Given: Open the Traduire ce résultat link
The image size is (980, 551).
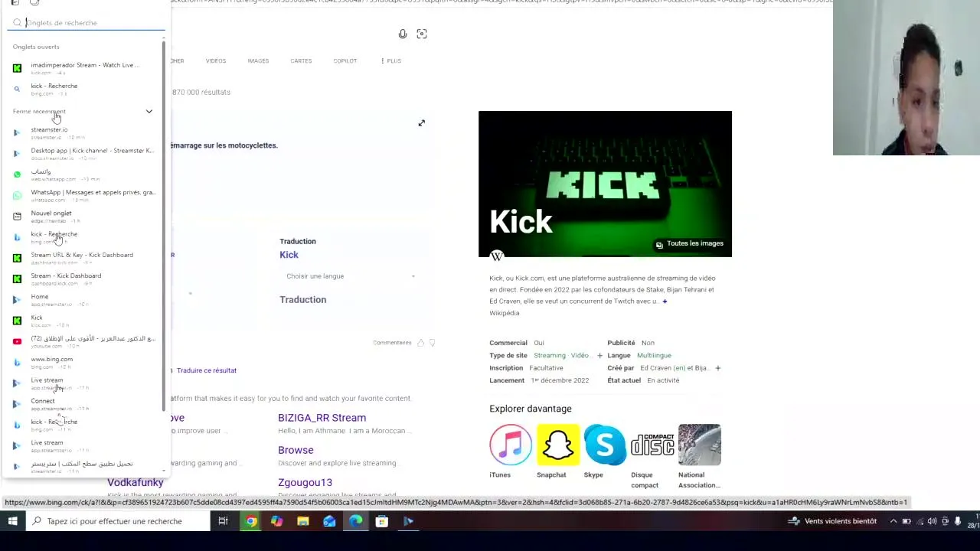Looking at the screenshot, I should point(207,370).
